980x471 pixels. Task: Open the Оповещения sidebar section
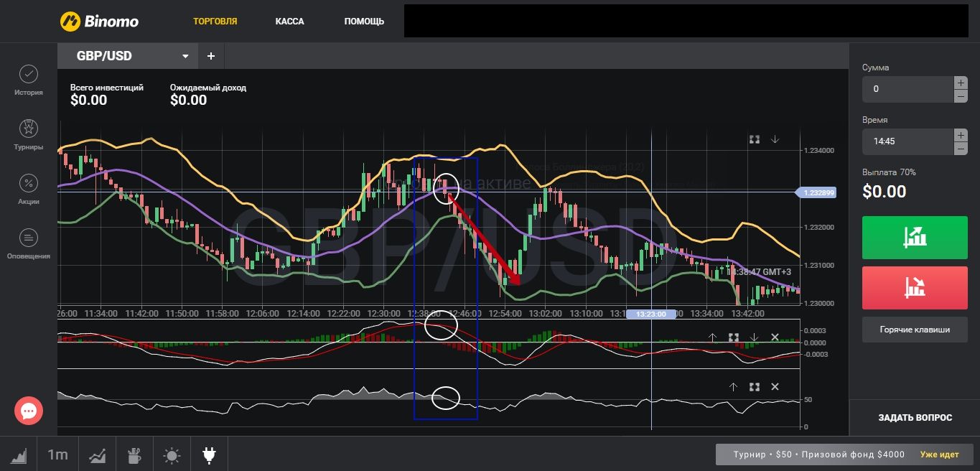pyautogui.click(x=29, y=243)
